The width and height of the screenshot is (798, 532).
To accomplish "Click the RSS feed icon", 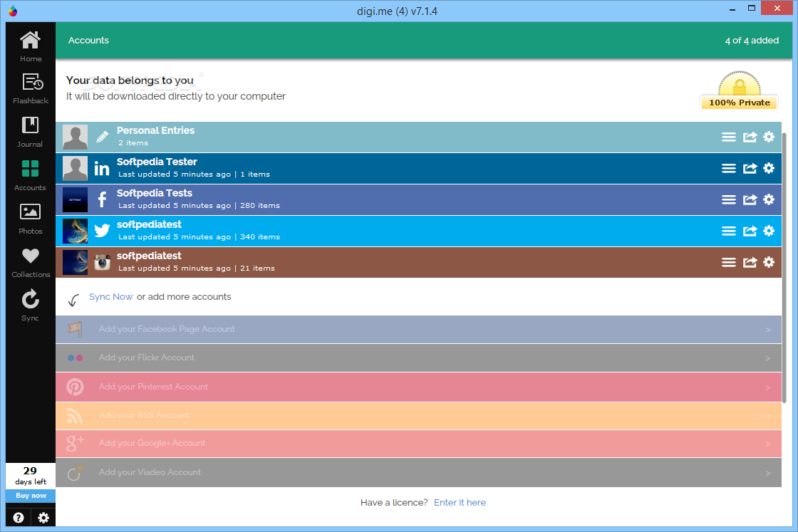I will click(x=74, y=416).
